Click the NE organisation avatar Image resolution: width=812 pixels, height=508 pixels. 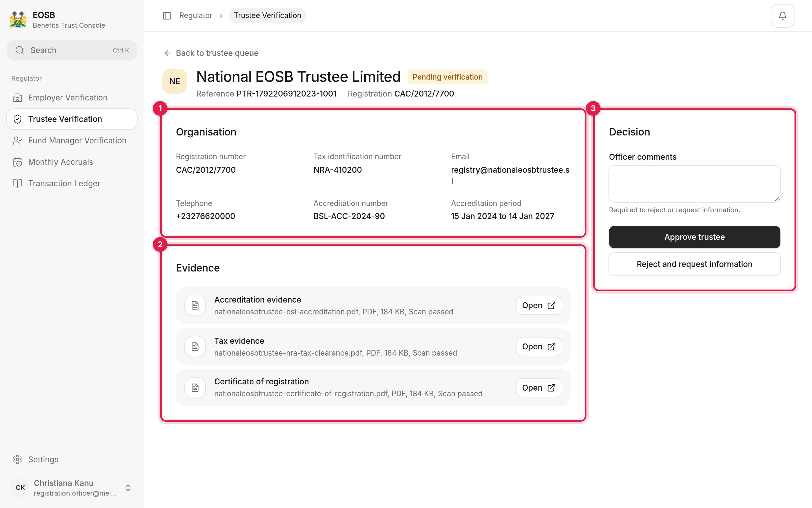[175, 81]
